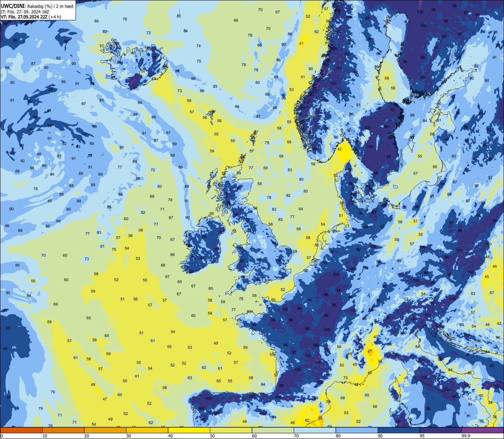Select the 30–40 golden-yellow legend swatch

[x=147, y=430]
